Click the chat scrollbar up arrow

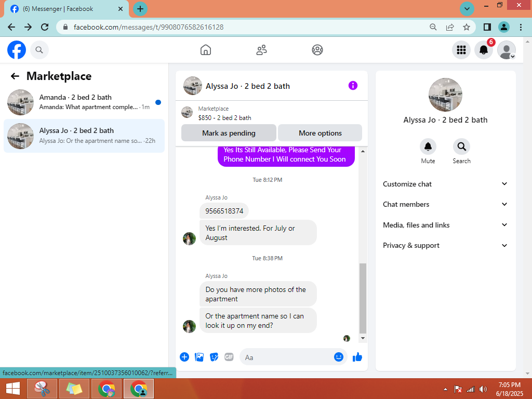pyautogui.click(x=363, y=151)
